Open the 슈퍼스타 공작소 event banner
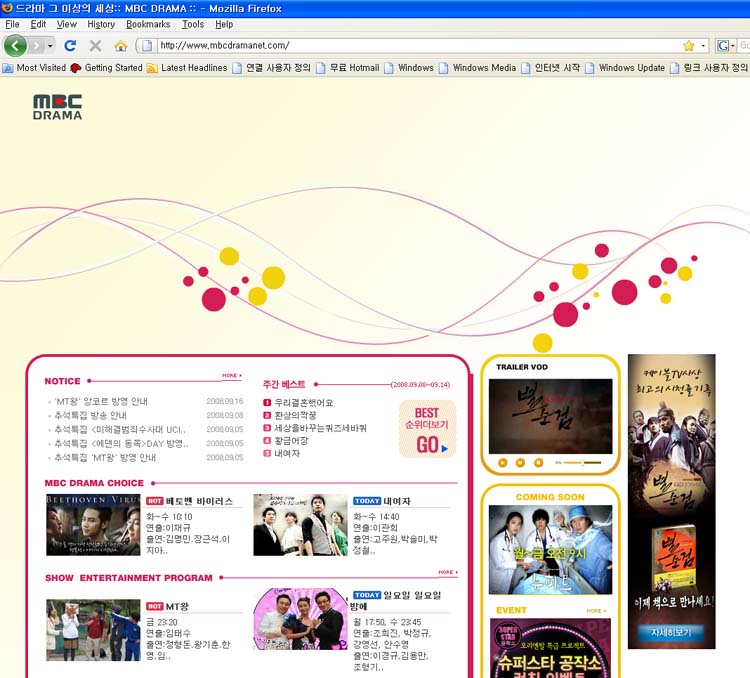The image size is (750, 678). [551, 648]
